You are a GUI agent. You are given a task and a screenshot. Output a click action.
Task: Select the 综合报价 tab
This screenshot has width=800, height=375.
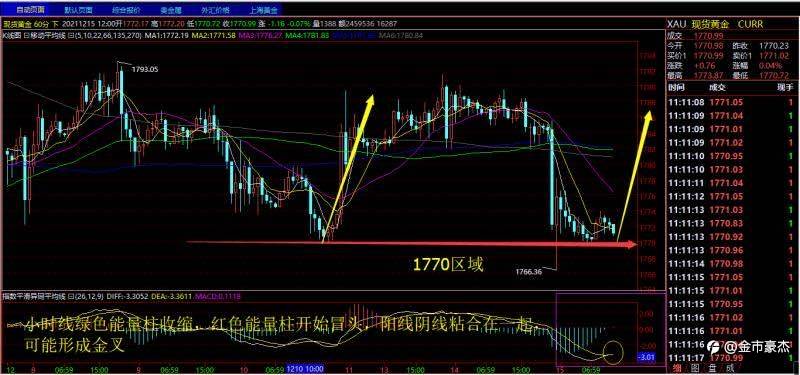(x=126, y=10)
